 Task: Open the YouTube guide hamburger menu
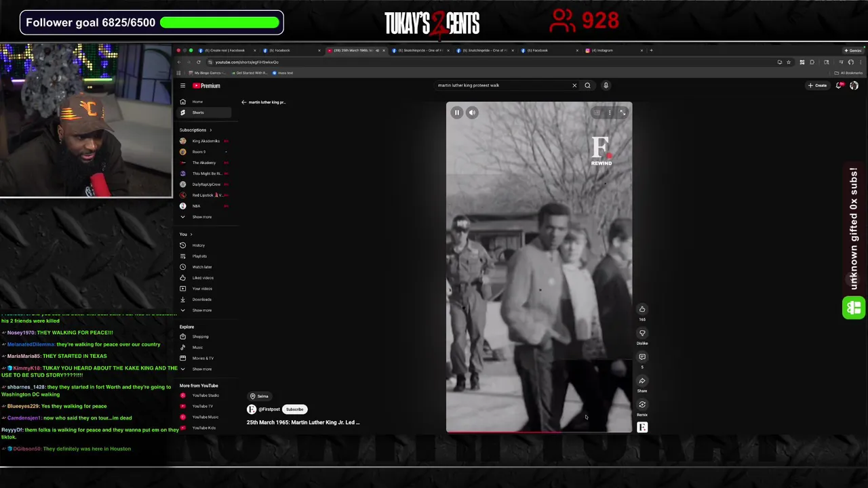[x=182, y=85]
